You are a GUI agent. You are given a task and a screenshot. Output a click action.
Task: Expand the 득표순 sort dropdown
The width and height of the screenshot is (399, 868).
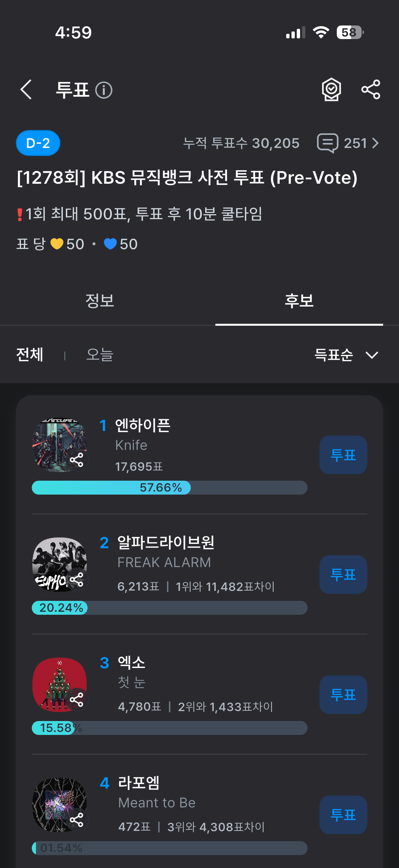pos(346,355)
